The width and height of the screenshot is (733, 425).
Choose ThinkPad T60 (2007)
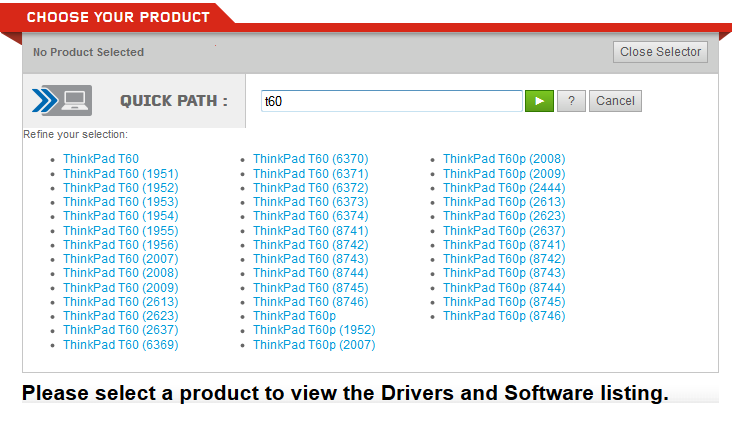click(121, 259)
